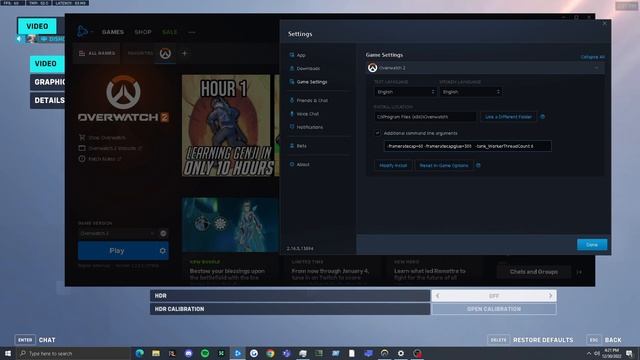Image resolution: width=640 pixels, height=360 pixels.
Task: Open the Games tab in Battle.net
Action: [113, 32]
